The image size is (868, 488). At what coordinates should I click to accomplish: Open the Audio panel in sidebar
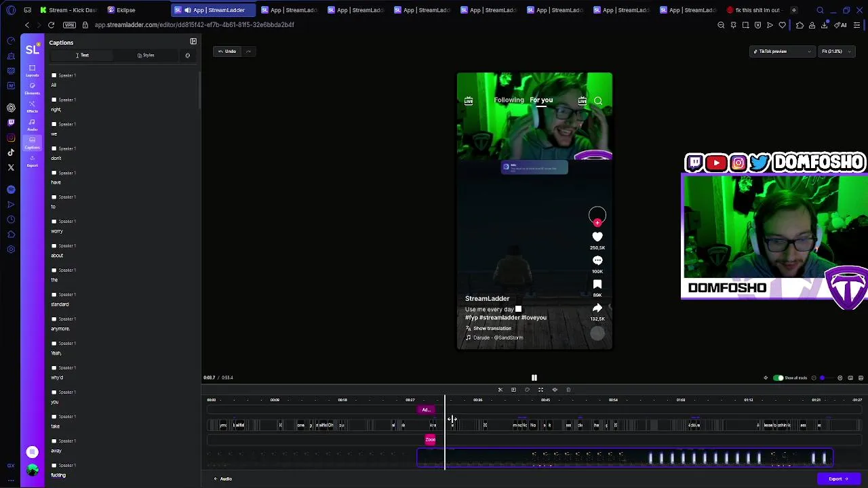pyautogui.click(x=32, y=125)
